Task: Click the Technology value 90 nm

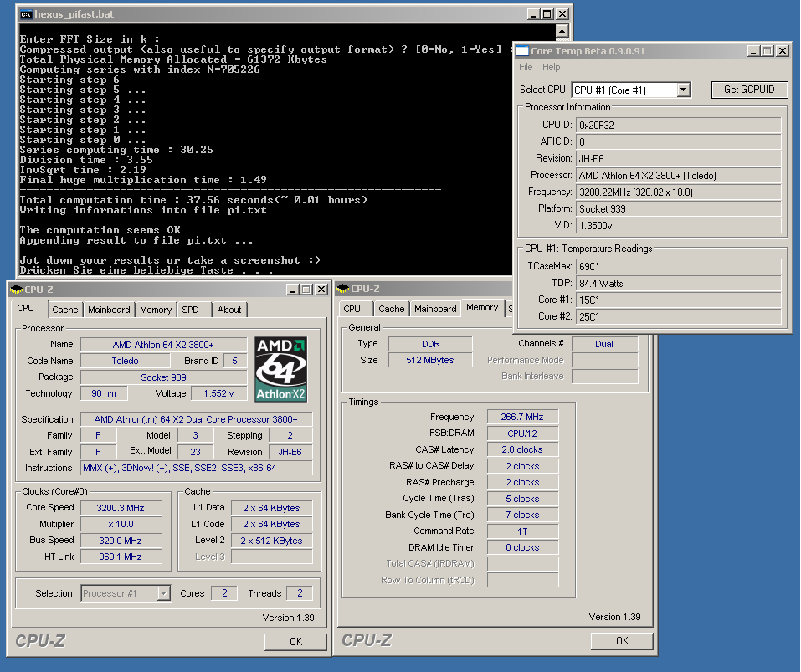Action: point(104,393)
